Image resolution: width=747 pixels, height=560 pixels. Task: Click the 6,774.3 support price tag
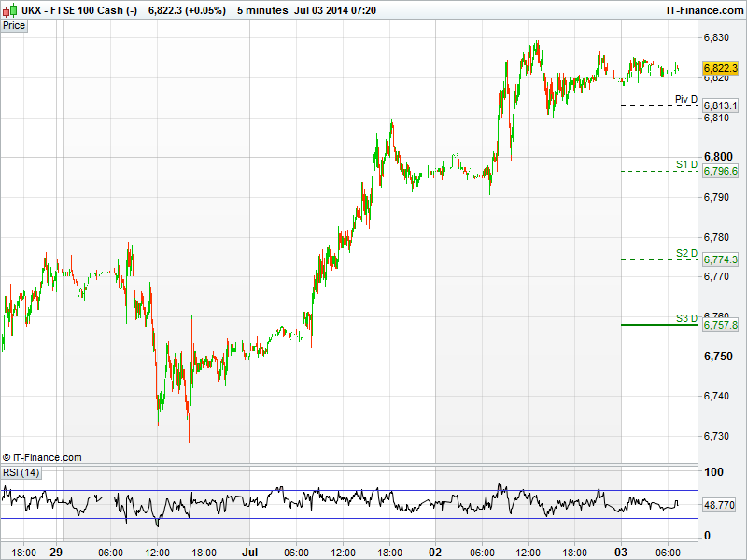tap(720, 259)
